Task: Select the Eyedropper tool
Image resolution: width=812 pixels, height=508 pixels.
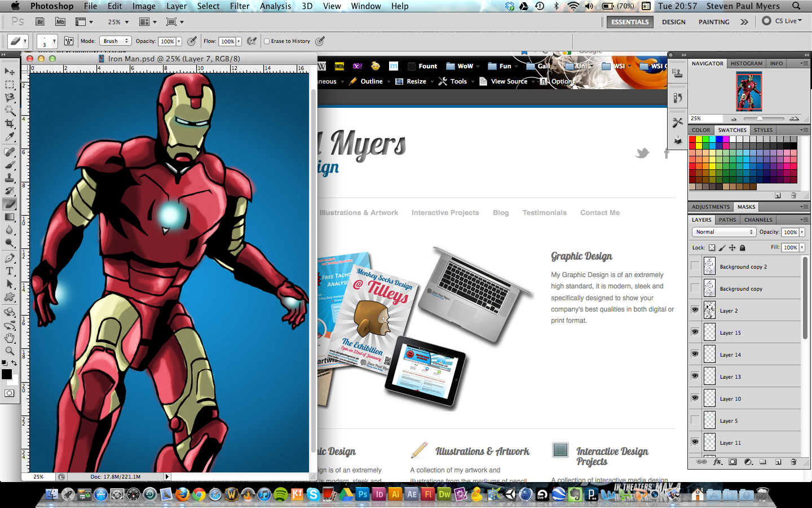Action: (10, 137)
